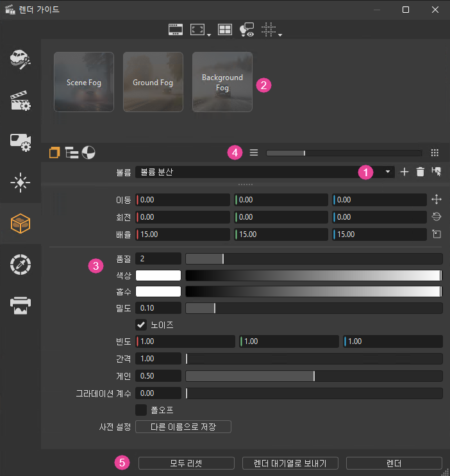This screenshot has width=450, height=476.
Task: Adjust the 간격 slider
Action: [x=314, y=359]
